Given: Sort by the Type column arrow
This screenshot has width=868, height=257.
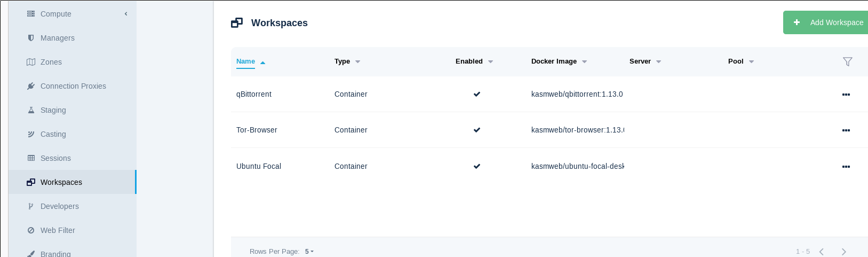Looking at the screenshot, I should coord(357,61).
